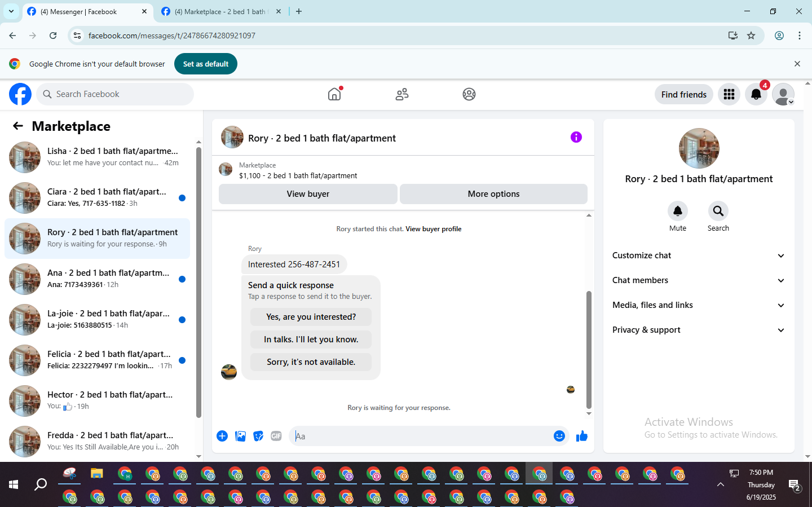Open the large Rory listing photo in sidebar
This screenshot has width=812, height=507.
point(699,149)
